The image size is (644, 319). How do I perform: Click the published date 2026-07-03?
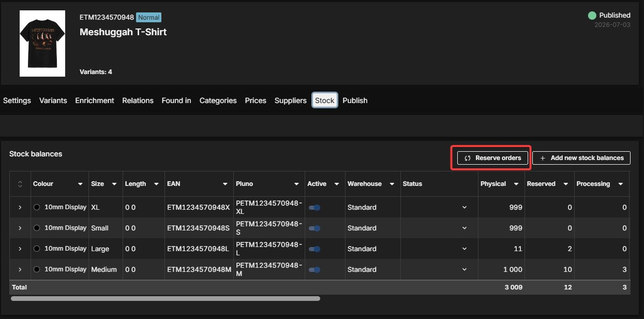(x=612, y=25)
